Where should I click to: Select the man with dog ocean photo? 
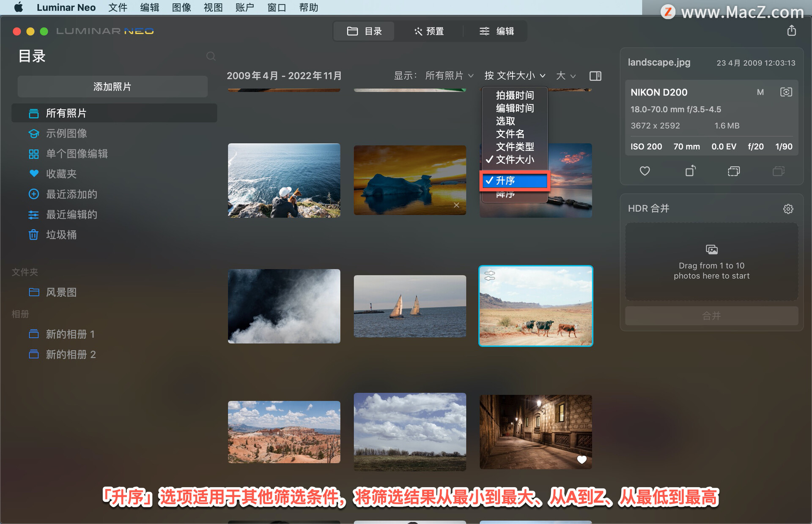pyautogui.click(x=284, y=180)
